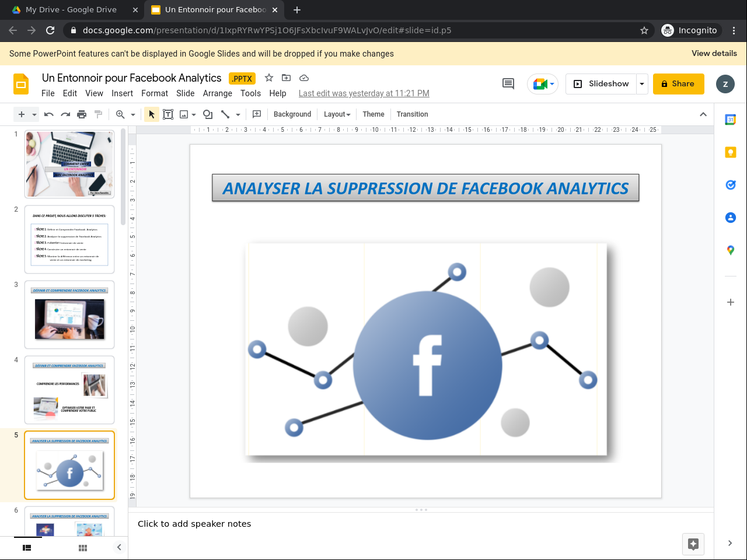Open the Explore button
The height and width of the screenshot is (560, 747).
click(693, 544)
